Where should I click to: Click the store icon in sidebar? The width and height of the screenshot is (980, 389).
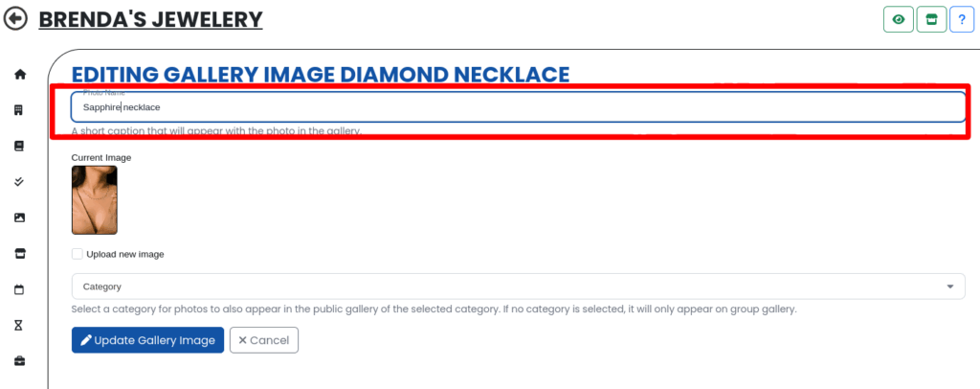coord(20,254)
